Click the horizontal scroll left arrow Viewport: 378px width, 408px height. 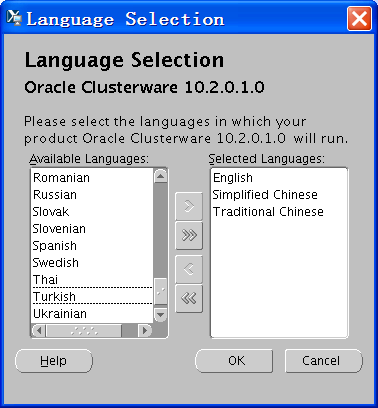(39, 331)
